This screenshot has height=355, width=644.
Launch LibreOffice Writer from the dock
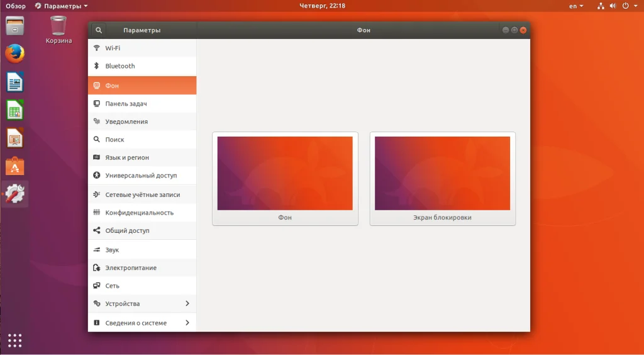[15, 82]
